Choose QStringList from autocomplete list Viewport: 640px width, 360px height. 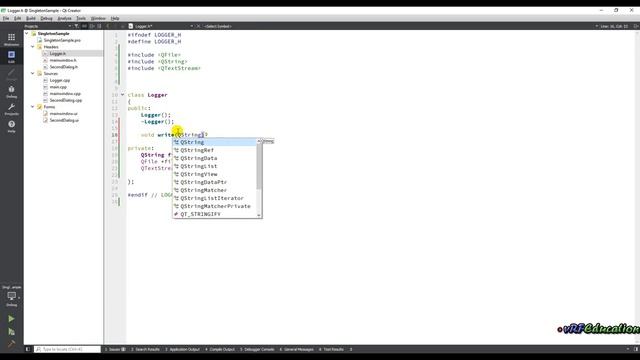tap(215, 166)
